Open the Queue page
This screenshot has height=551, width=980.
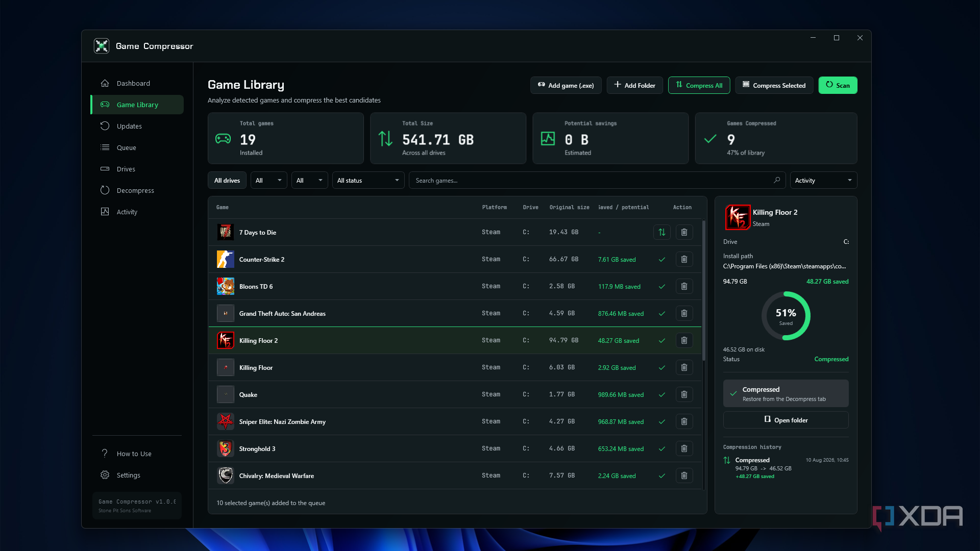[137, 147]
